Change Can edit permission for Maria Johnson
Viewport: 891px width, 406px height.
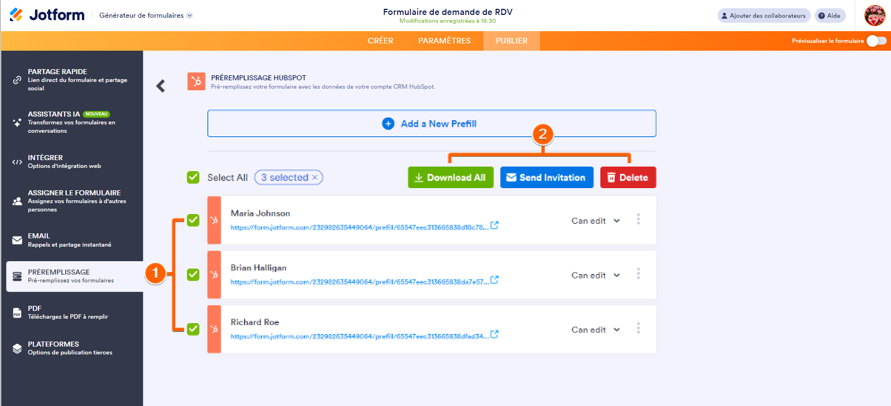coord(596,221)
